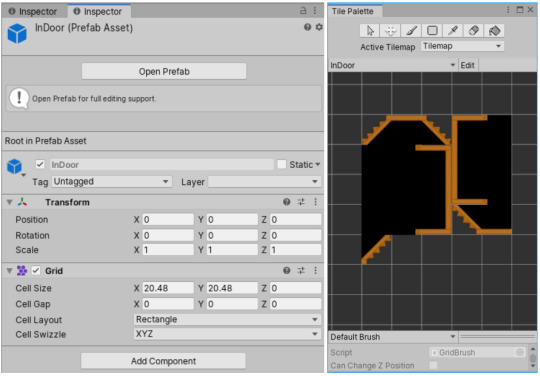Image resolution: width=540 pixels, height=376 pixels.
Task: Click the arrow Select tool
Action: pos(370,31)
